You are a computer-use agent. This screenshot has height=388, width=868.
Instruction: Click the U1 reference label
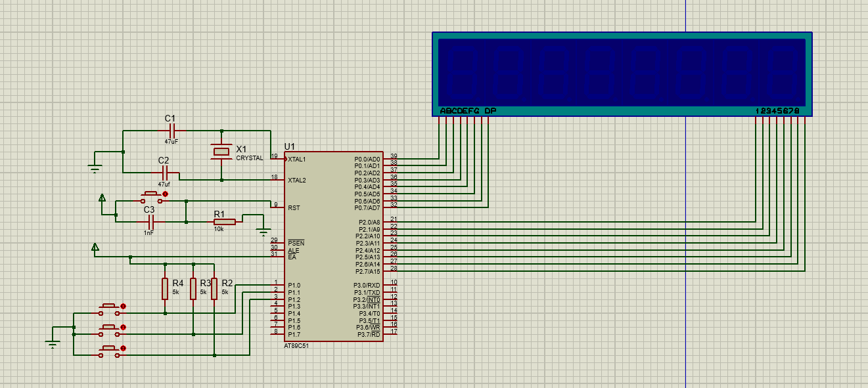pyautogui.click(x=290, y=146)
